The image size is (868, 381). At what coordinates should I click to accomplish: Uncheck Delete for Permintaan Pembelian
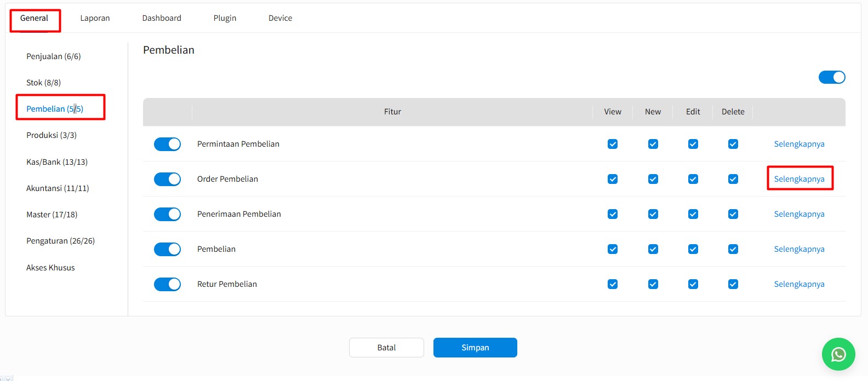pos(733,144)
